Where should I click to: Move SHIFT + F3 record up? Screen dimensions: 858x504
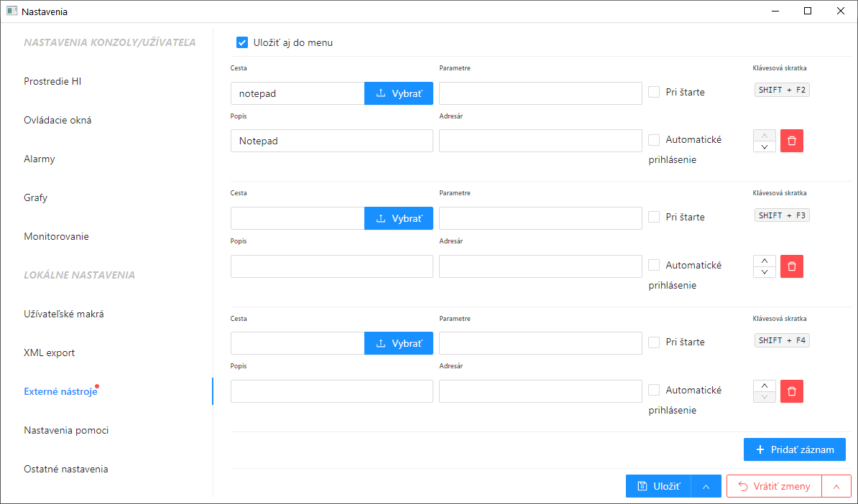coord(765,261)
